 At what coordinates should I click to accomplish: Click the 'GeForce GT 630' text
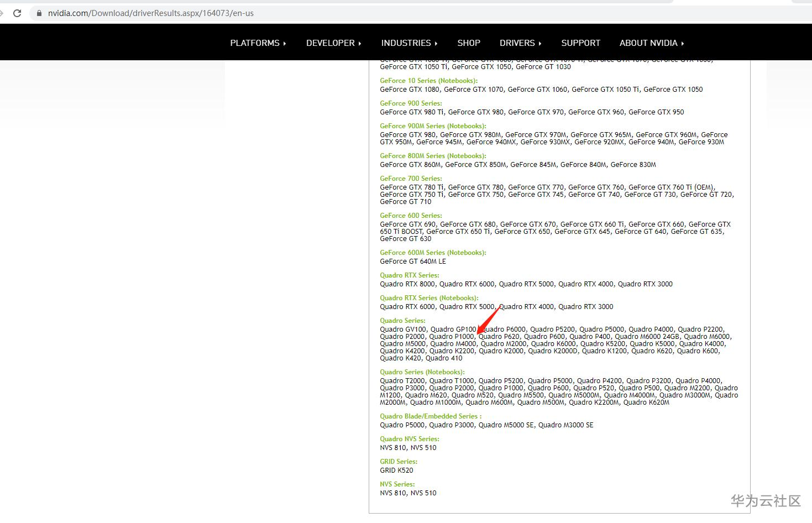point(406,239)
